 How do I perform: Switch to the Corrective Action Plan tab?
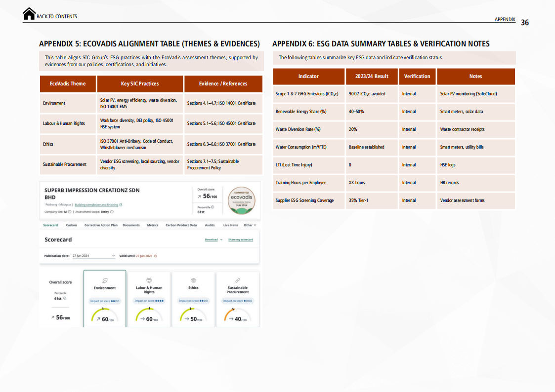pyautogui.click(x=101, y=225)
